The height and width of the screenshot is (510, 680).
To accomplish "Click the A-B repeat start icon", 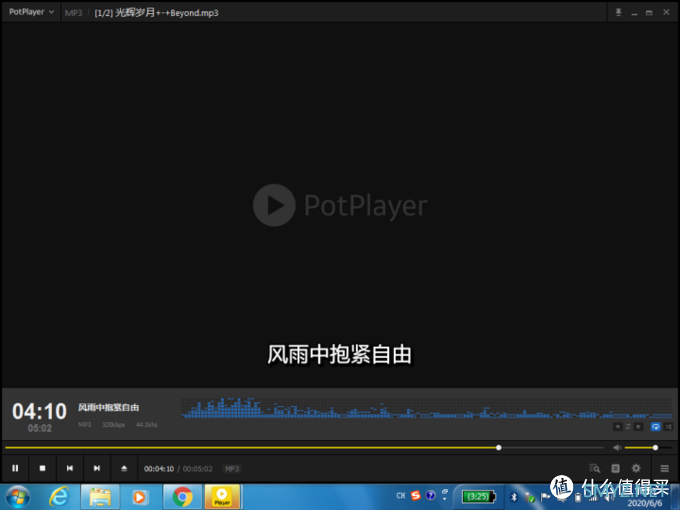I will click(x=618, y=427).
